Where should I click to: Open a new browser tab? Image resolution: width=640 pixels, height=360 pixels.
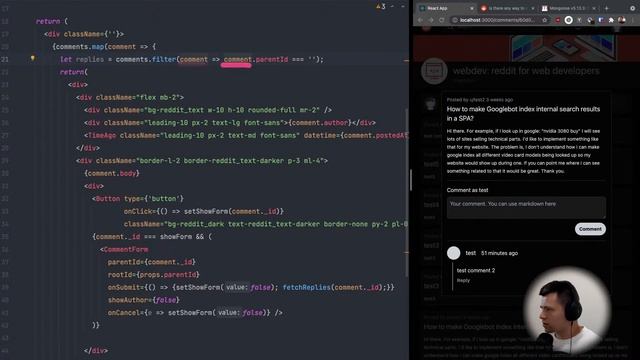pyautogui.click(x=607, y=8)
